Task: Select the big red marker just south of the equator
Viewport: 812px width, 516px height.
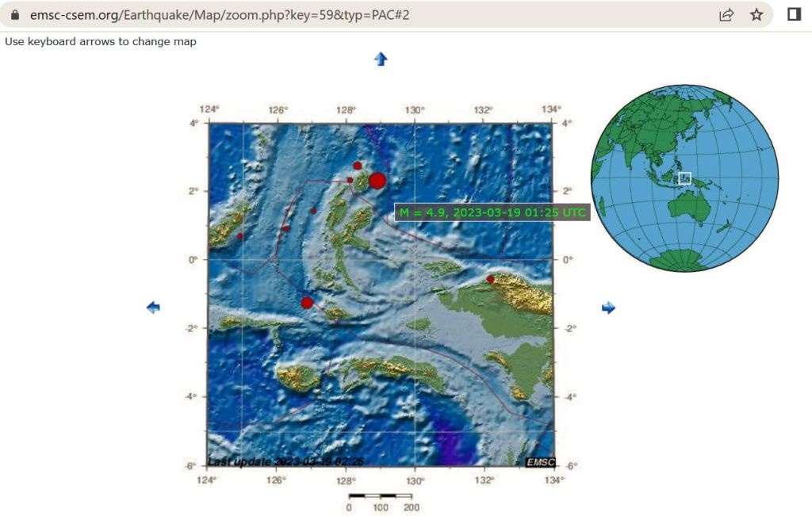Action: (307, 303)
